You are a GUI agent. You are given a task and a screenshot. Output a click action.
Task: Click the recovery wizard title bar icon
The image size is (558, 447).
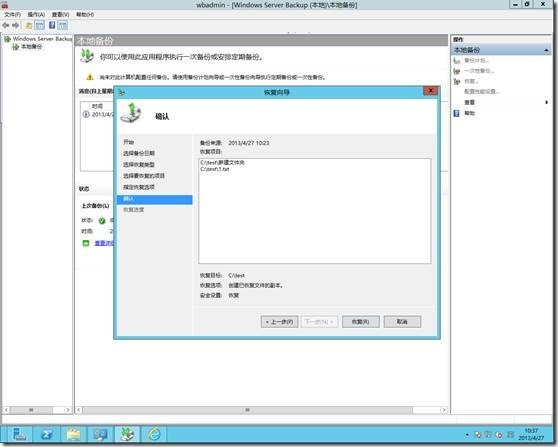(x=122, y=93)
